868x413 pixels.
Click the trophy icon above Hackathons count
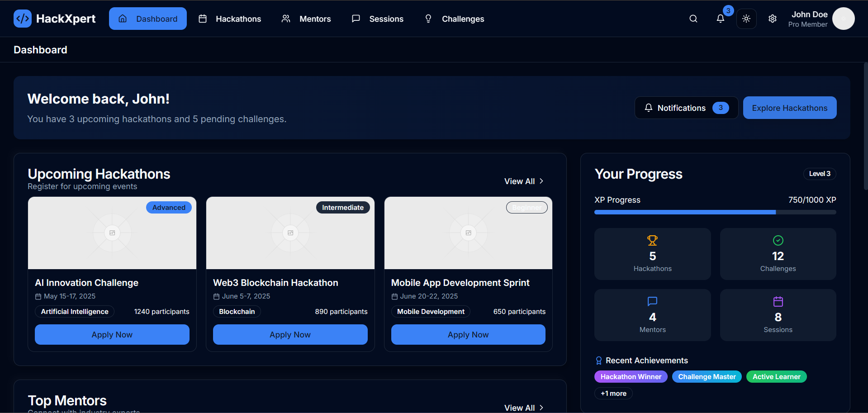click(x=652, y=240)
